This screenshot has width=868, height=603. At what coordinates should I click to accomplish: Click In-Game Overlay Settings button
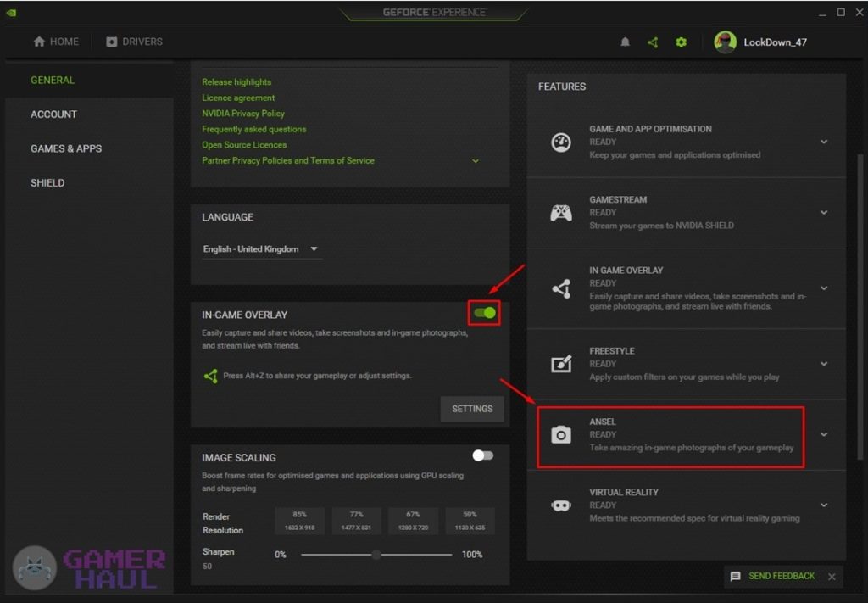coord(472,409)
